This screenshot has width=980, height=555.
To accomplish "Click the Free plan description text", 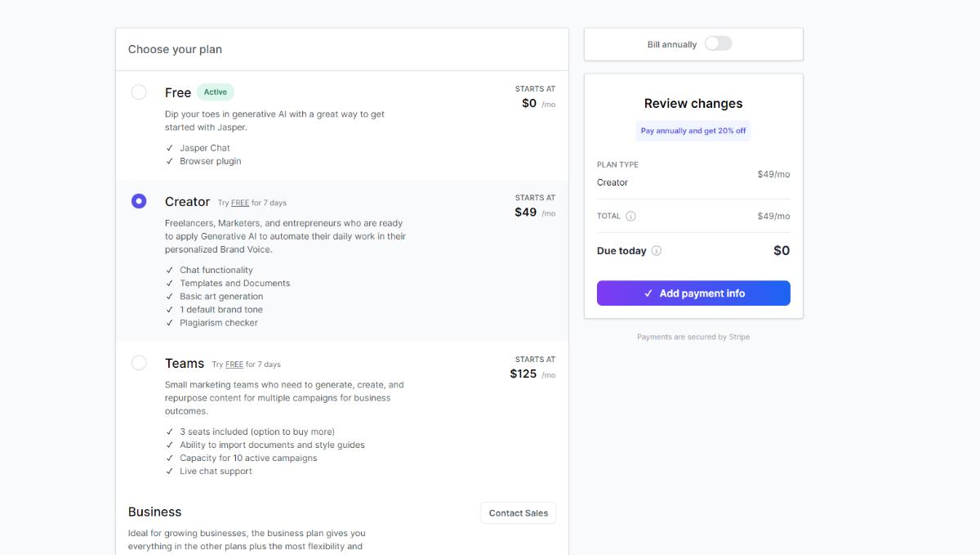I will point(274,121).
